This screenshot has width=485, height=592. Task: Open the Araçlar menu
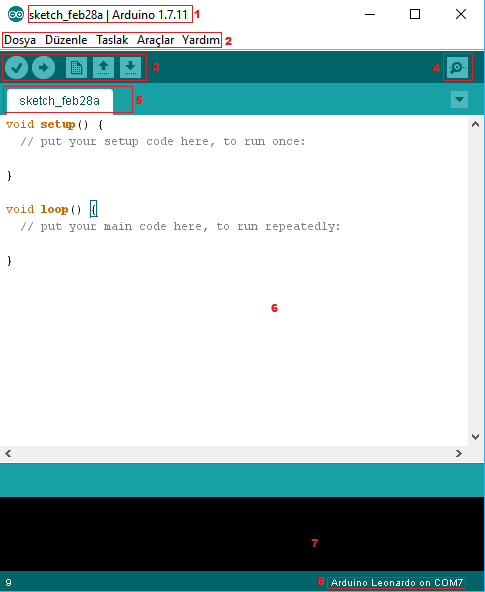[x=156, y=40]
